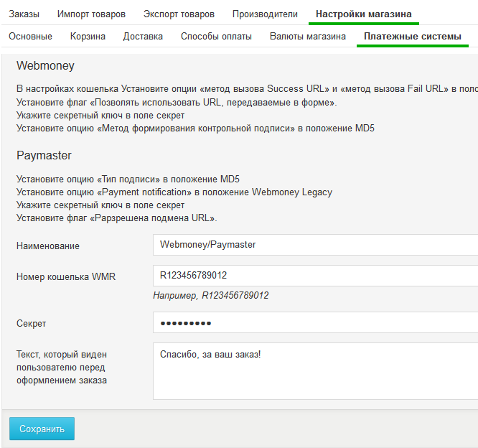Click the Наименование field with Webmoney/Paymaster

tap(316, 245)
